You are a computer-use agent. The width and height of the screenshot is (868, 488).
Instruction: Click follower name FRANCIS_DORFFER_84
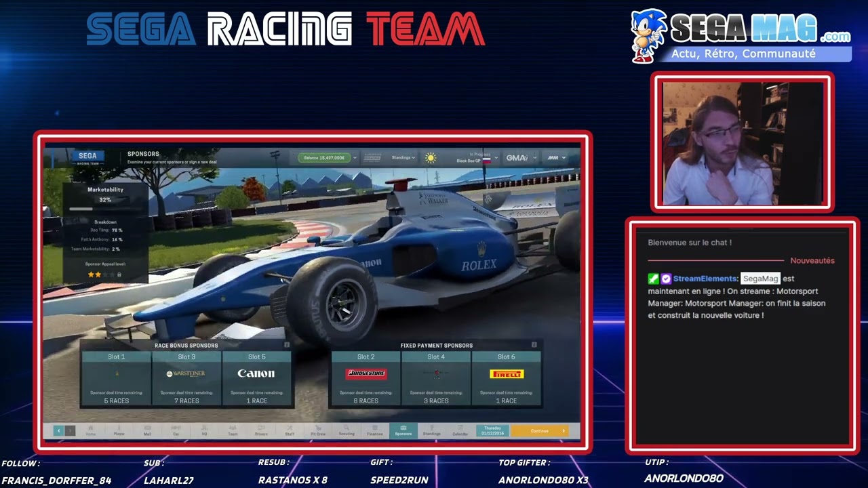click(x=56, y=480)
